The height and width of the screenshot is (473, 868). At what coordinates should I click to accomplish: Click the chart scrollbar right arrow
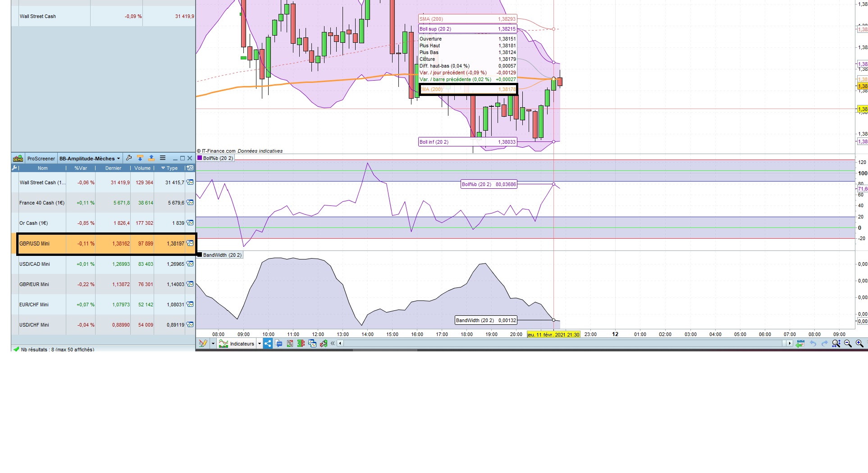(790, 343)
